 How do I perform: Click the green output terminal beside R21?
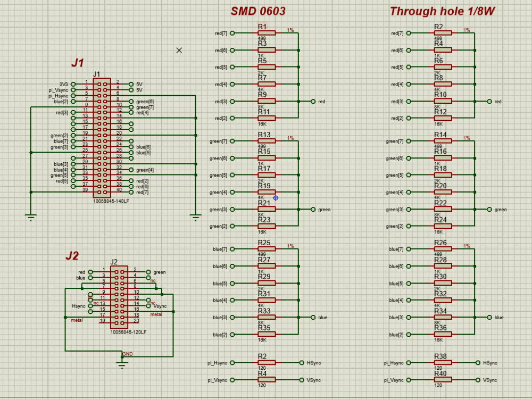[312, 209]
